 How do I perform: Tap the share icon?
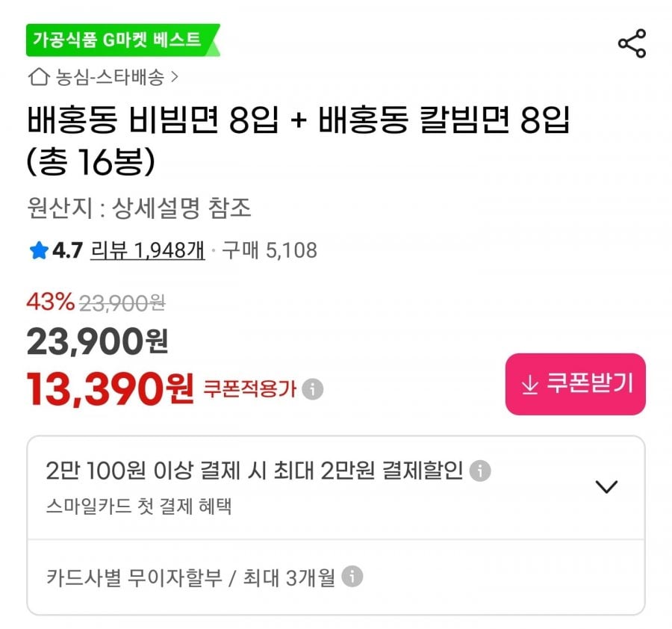pos(632,44)
